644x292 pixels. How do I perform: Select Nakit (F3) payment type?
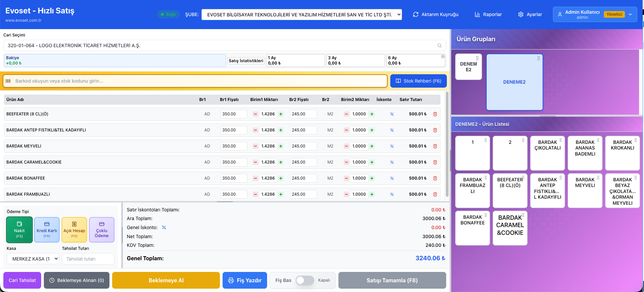(19, 230)
